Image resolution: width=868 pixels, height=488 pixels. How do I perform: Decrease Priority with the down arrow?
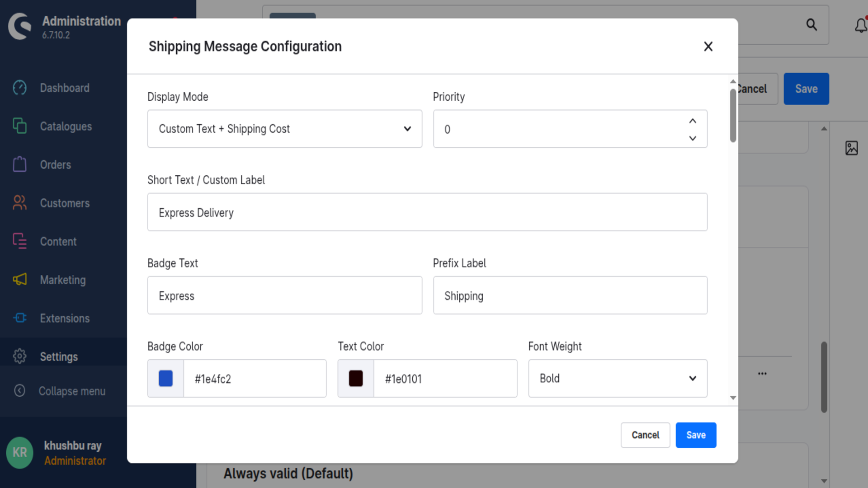(693, 138)
